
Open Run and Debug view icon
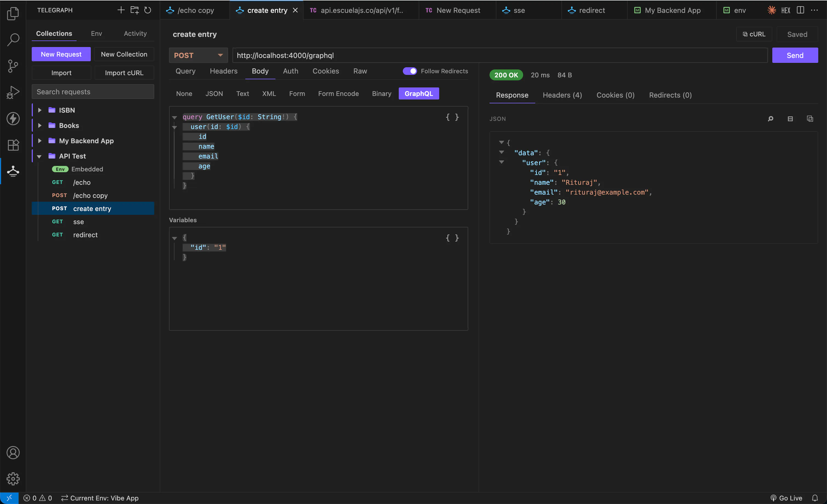click(13, 92)
